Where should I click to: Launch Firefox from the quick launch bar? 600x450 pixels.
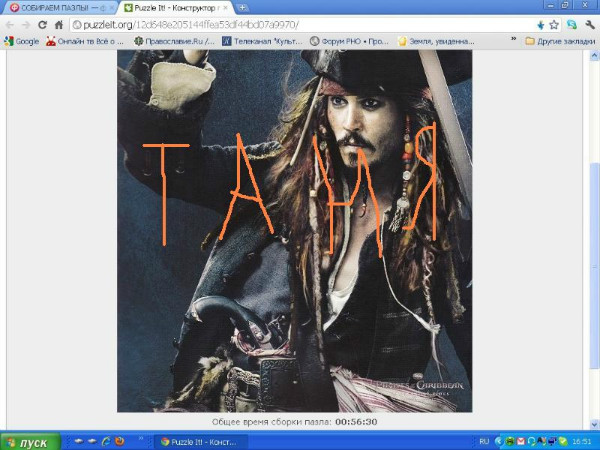(x=119, y=441)
